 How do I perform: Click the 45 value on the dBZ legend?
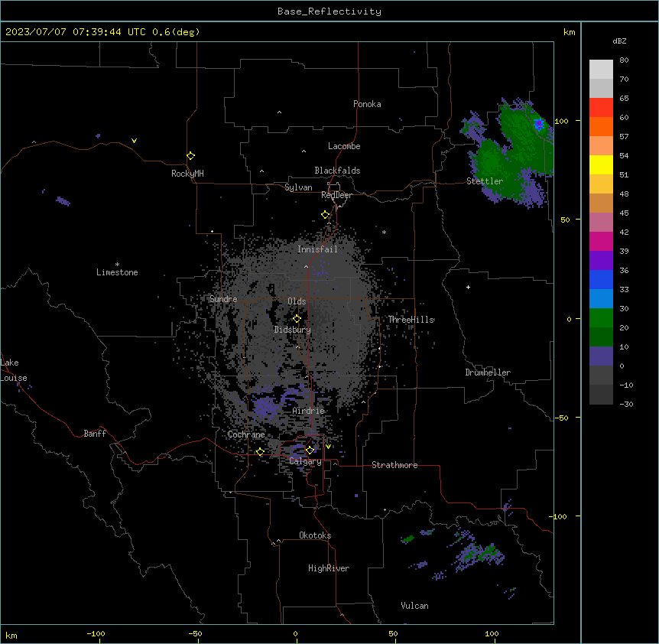click(624, 213)
